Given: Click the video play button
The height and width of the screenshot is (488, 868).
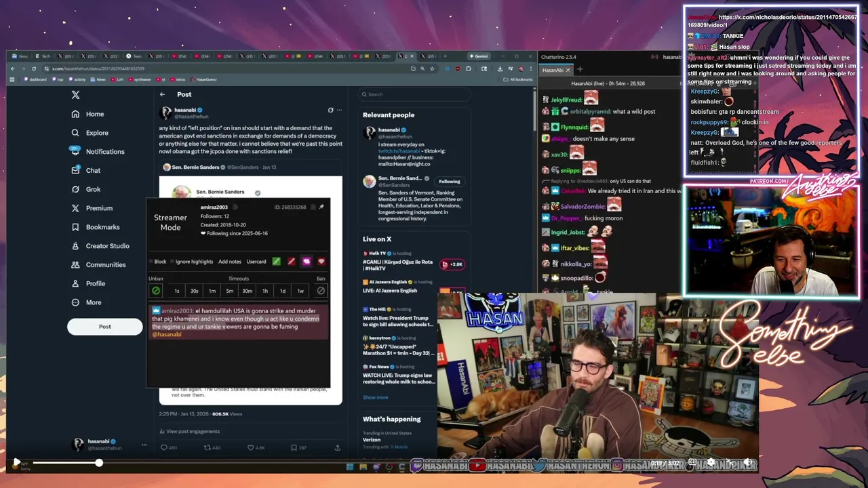Looking at the screenshot, I should tap(17, 462).
